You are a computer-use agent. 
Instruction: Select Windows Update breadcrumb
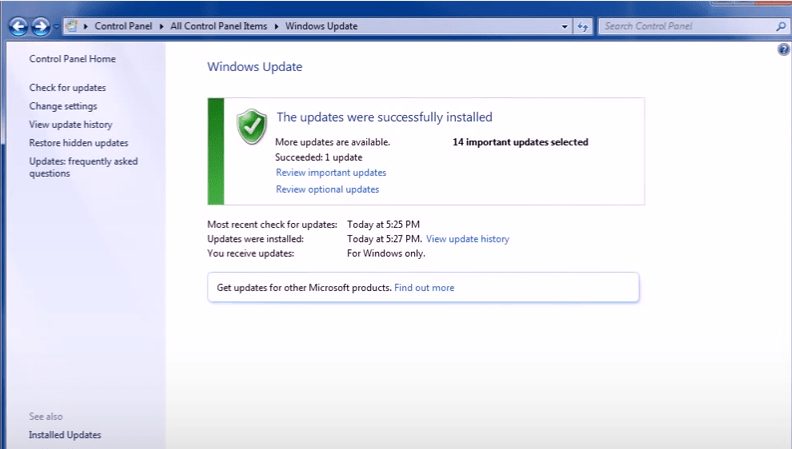coord(321,26)
